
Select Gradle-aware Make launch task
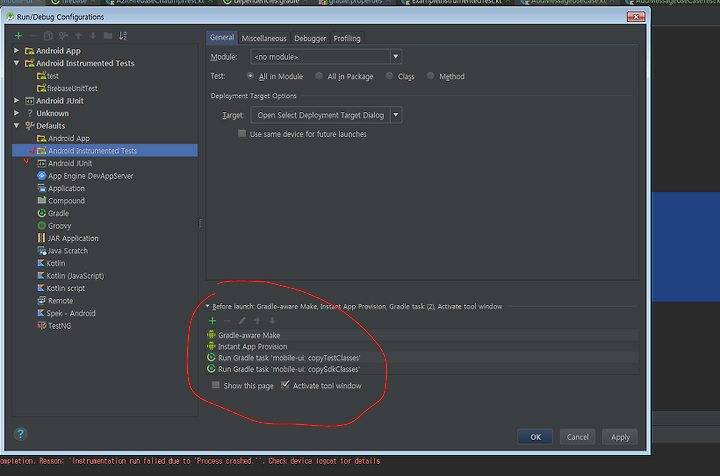pos(422,335)
